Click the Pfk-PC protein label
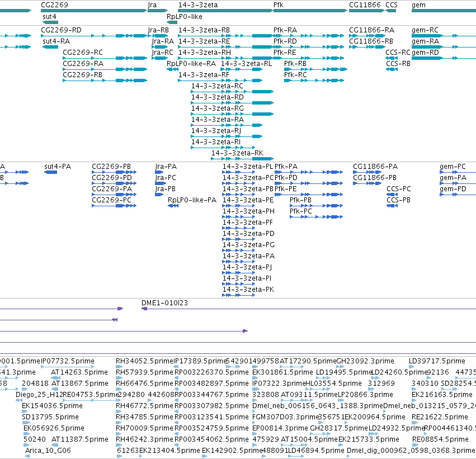This screenshot has width=476, height=459. pyautogui.click(x=300, y=211)
